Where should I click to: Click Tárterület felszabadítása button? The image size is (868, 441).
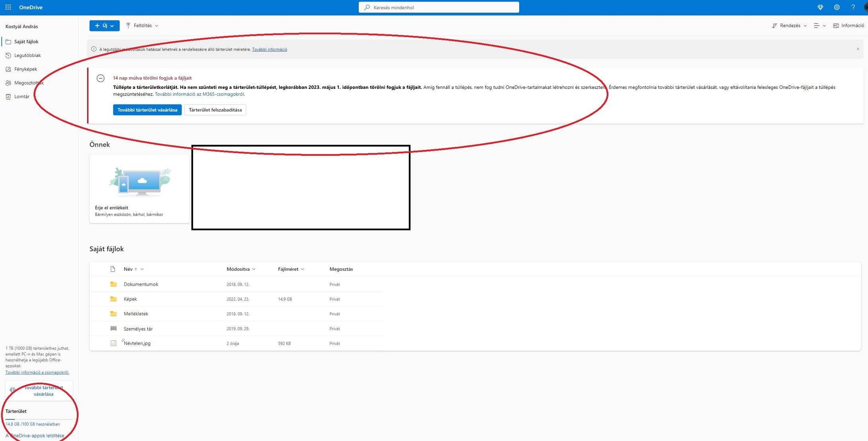click(x=215, y=110)
